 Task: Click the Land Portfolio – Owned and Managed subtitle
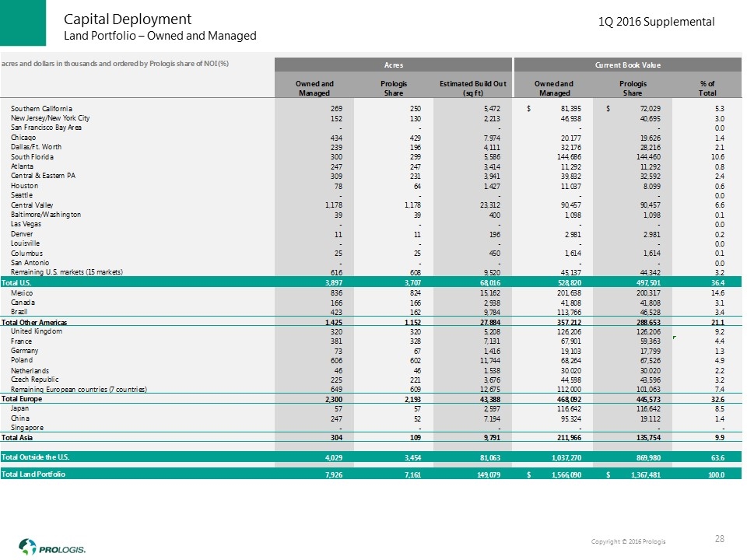[x=160, y=36]
